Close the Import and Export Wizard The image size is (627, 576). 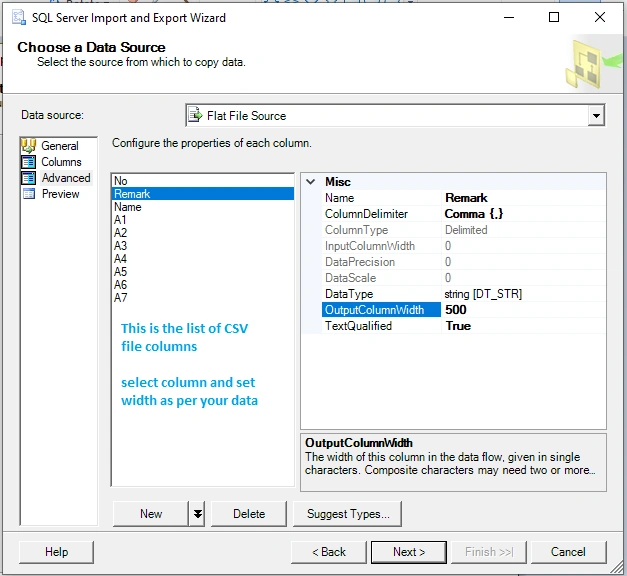point(600,18)
